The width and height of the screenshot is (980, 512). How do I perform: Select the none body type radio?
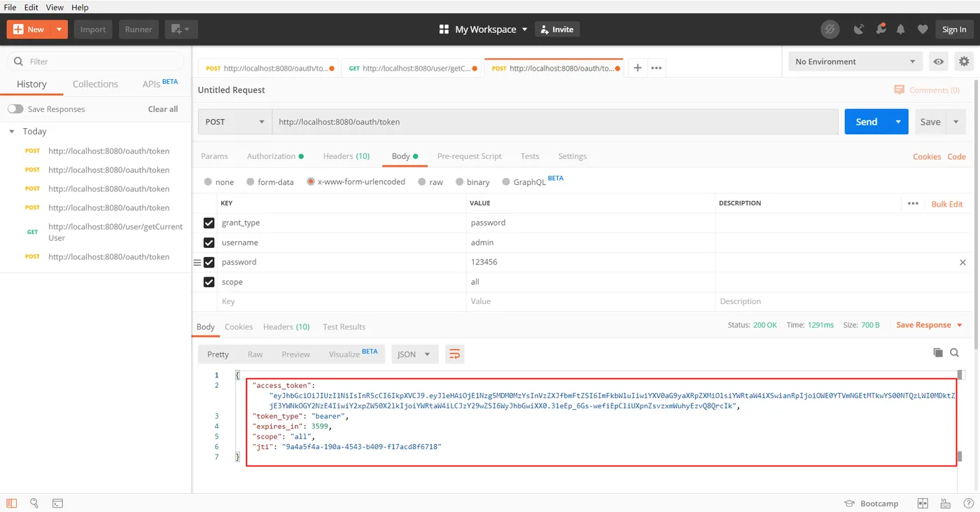[x=208, y=181]
